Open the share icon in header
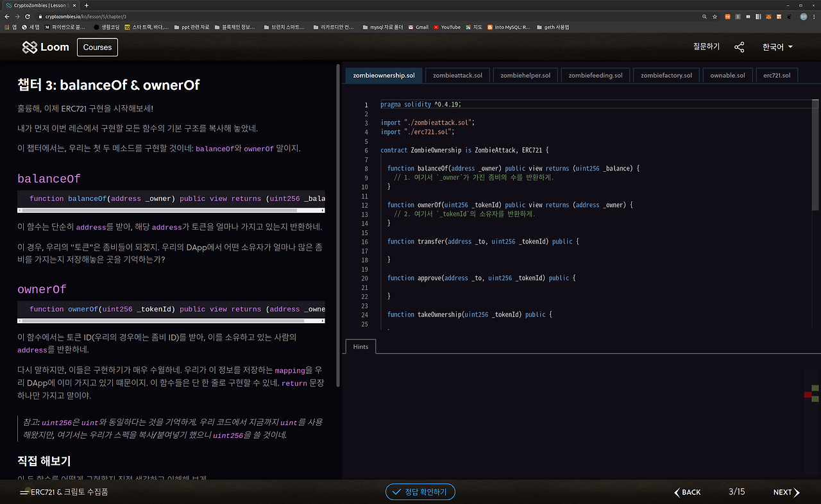The image size is (821, 504). click(740, 47)
